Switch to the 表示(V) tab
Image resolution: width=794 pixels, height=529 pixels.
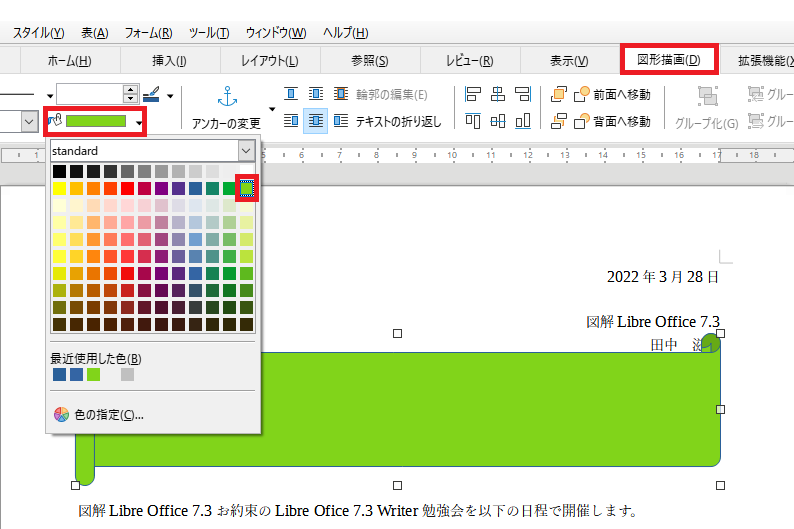click(569, 61)
